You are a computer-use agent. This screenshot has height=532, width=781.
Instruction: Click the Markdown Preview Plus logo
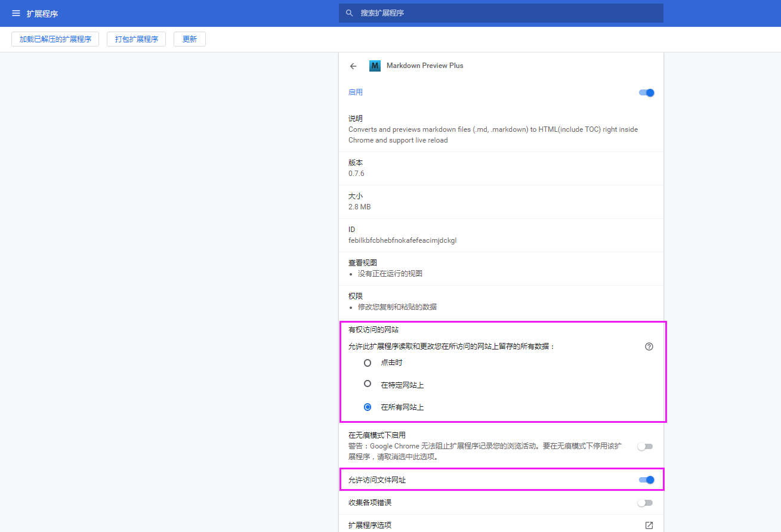[375, 66]
